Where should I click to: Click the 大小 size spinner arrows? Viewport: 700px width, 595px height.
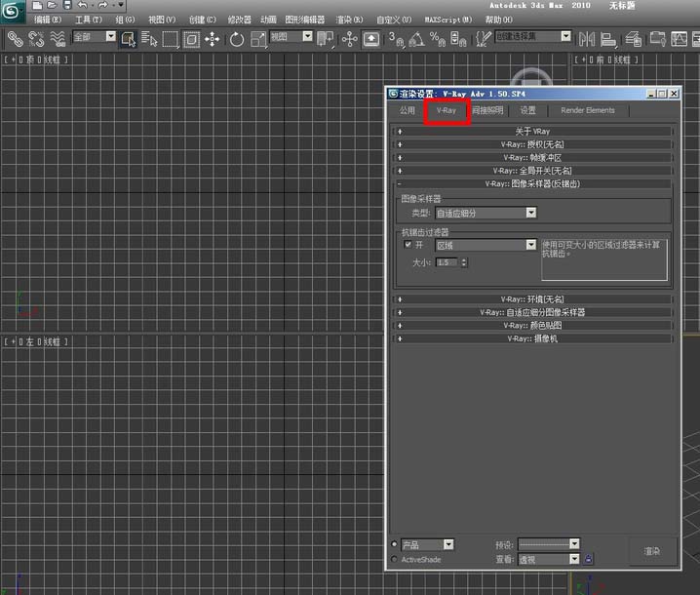pos(464,262)
